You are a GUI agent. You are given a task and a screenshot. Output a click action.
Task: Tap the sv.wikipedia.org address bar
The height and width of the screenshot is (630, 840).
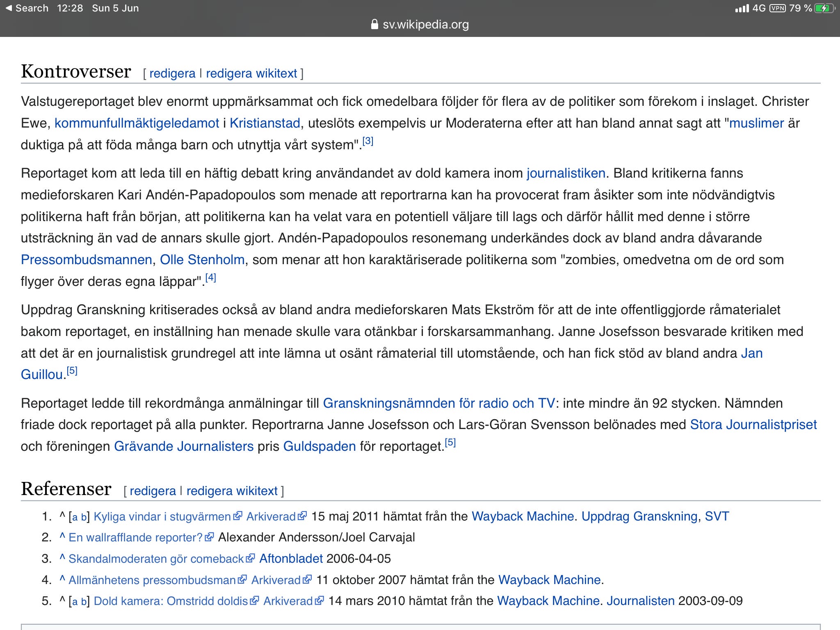tap(425, 25)
